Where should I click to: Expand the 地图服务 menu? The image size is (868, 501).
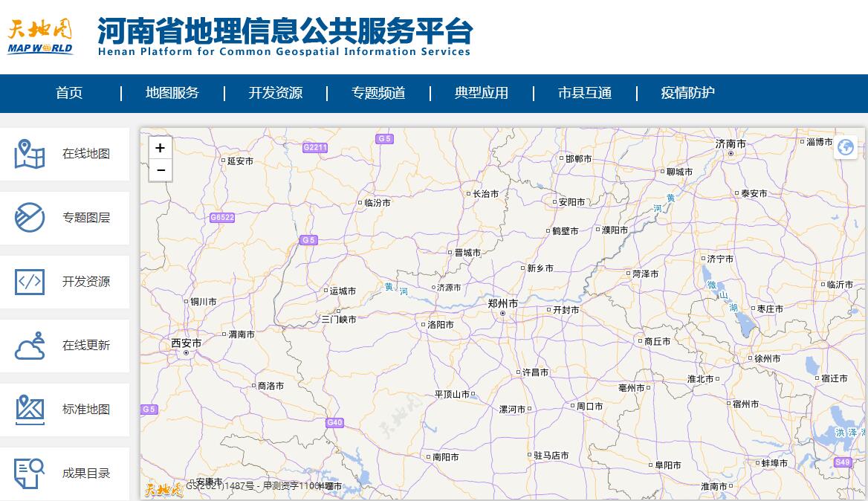point(172,93)
